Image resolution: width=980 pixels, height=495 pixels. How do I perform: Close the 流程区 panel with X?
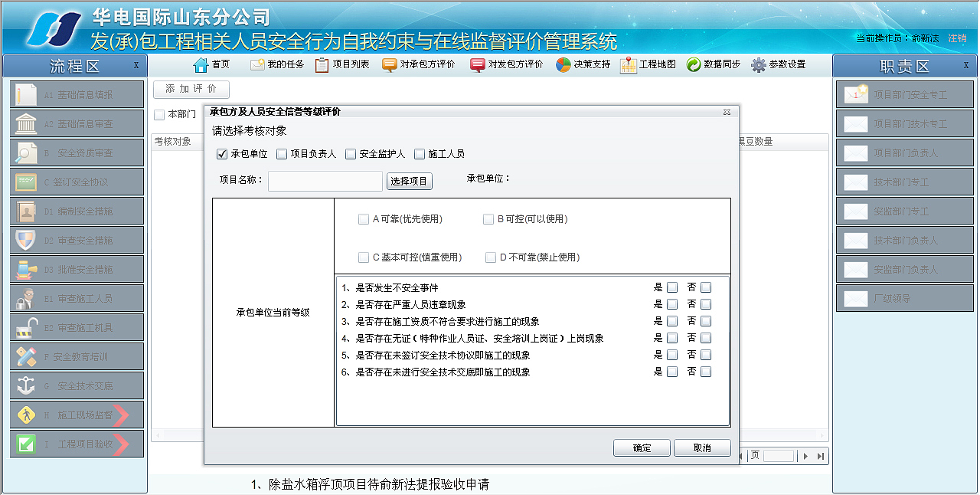point(136,66)
